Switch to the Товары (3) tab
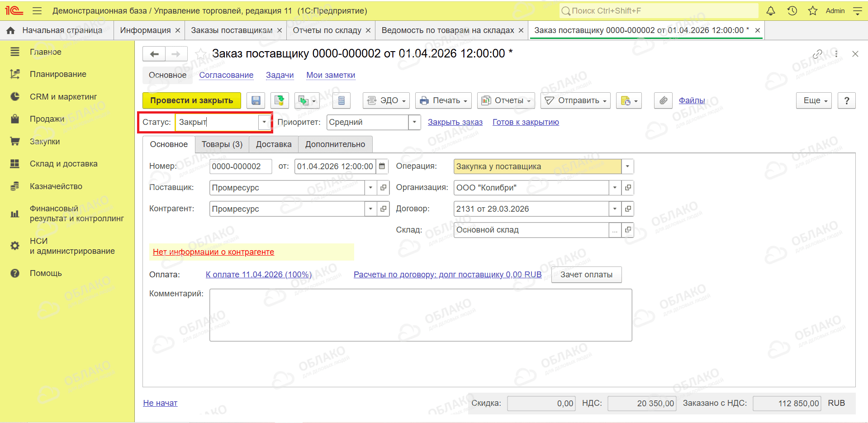The height and width of the screenshot is (423, 868). tap(222, 144)
